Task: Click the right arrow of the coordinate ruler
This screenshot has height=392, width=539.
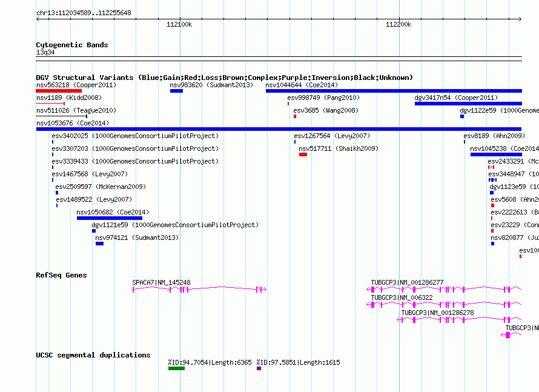Action: 520,19
